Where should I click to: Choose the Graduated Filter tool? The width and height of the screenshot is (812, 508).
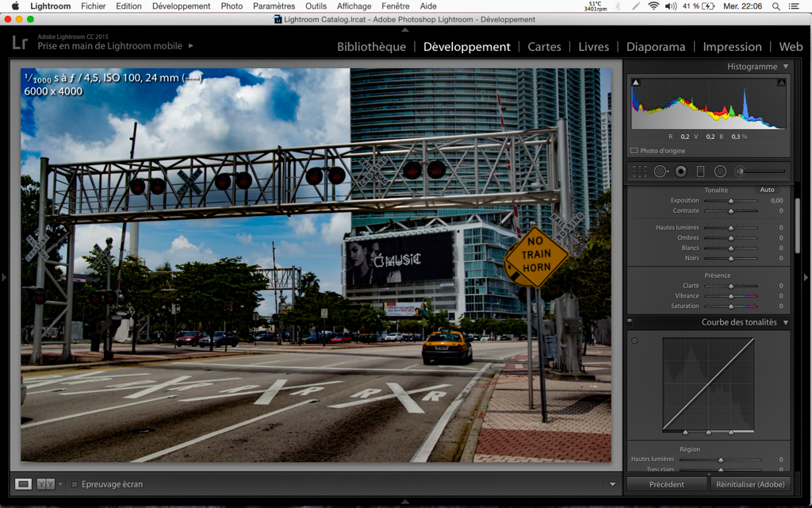click(700, 171)
